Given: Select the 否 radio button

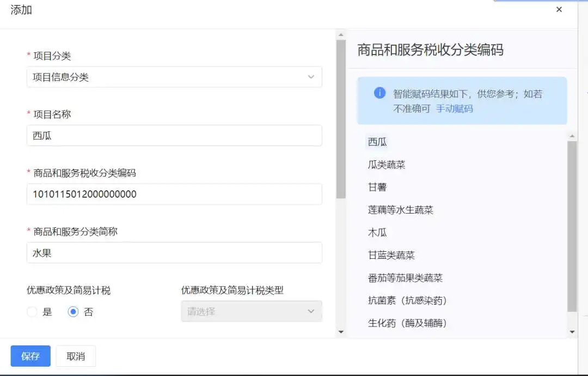Looking at the screenshot, I should pyautogui.click(x=73, y=312).
